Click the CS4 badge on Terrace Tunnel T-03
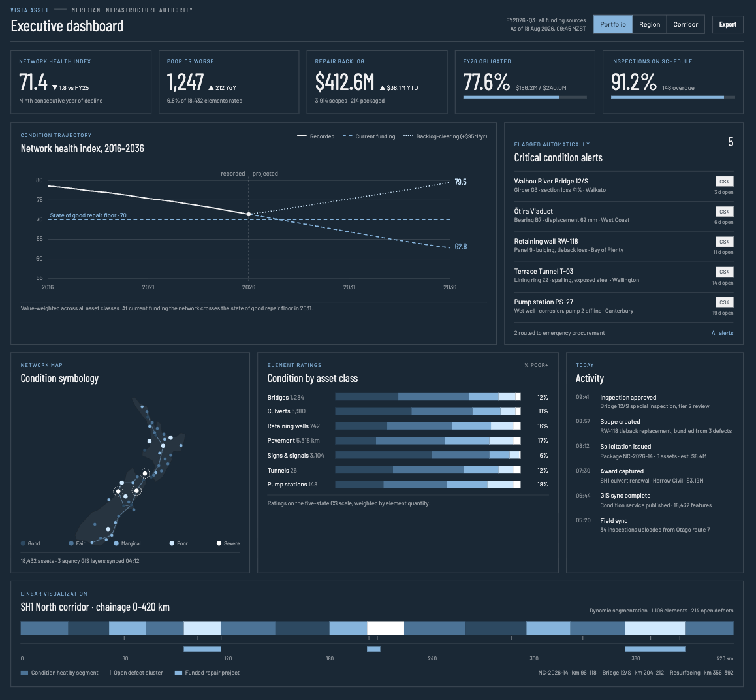Viewport: 756px width, 700px height. pyautogui.click(x=724, y=272)
